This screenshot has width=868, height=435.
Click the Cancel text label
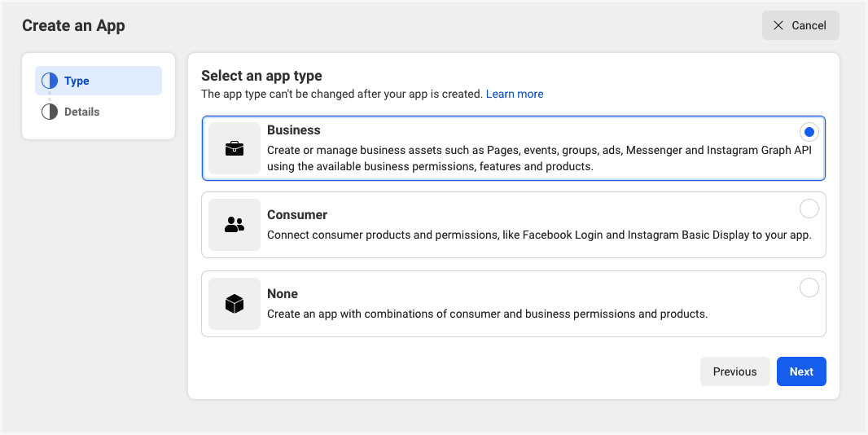pyautogui.click(x=809, y=25)
